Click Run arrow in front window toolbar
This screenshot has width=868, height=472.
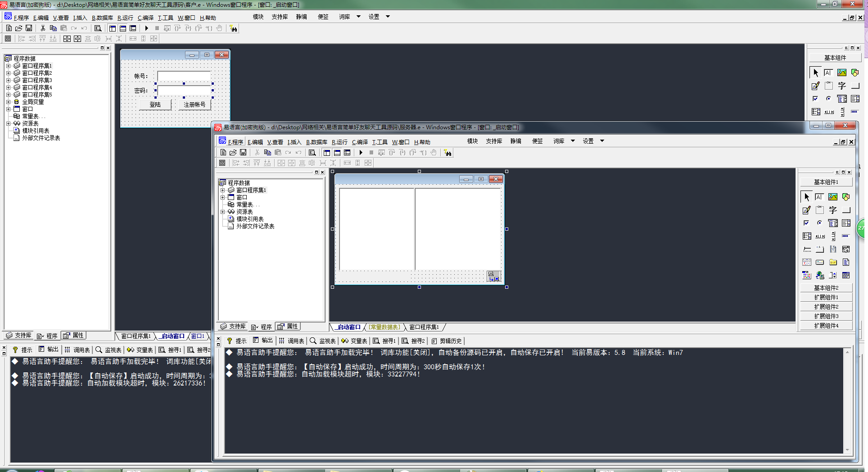pos(361,153)
